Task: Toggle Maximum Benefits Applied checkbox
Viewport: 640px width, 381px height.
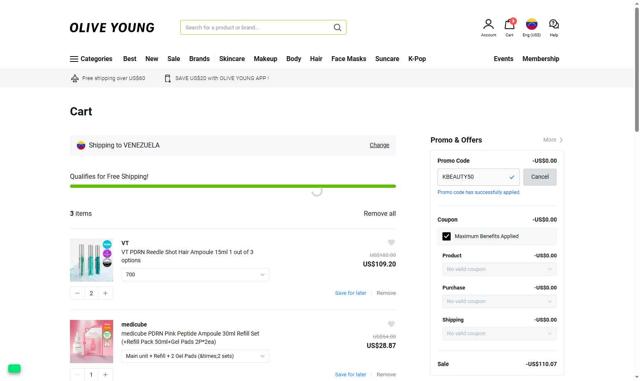Action: coord(446,236)
